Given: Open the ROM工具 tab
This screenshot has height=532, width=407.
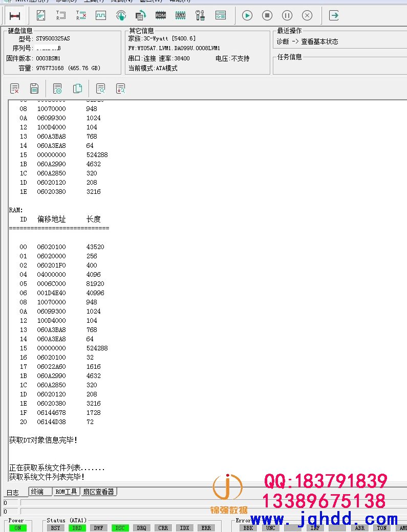Looking at the screenshot, I should (67, 492).
